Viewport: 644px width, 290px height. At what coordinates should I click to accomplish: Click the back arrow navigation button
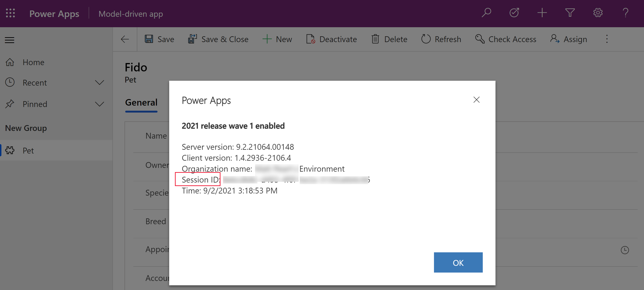tap(125, 39)
